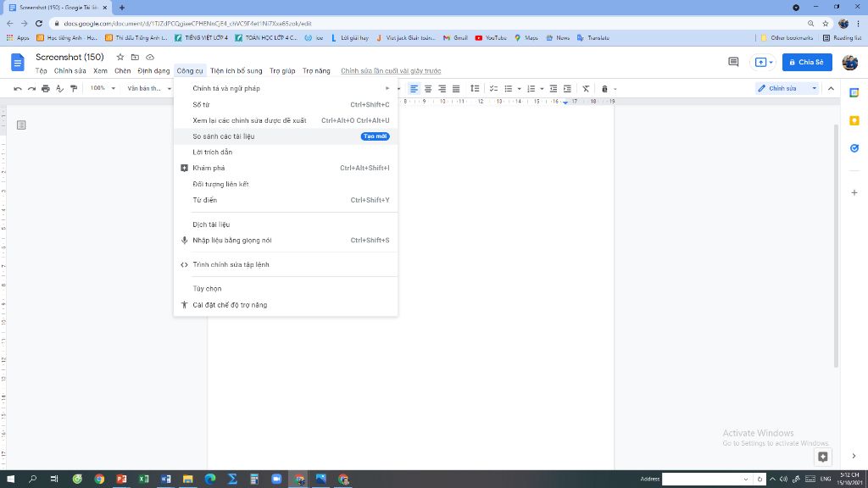Screen dimensions: 868x488
Task: Insert a checklist
Action: 493,88
